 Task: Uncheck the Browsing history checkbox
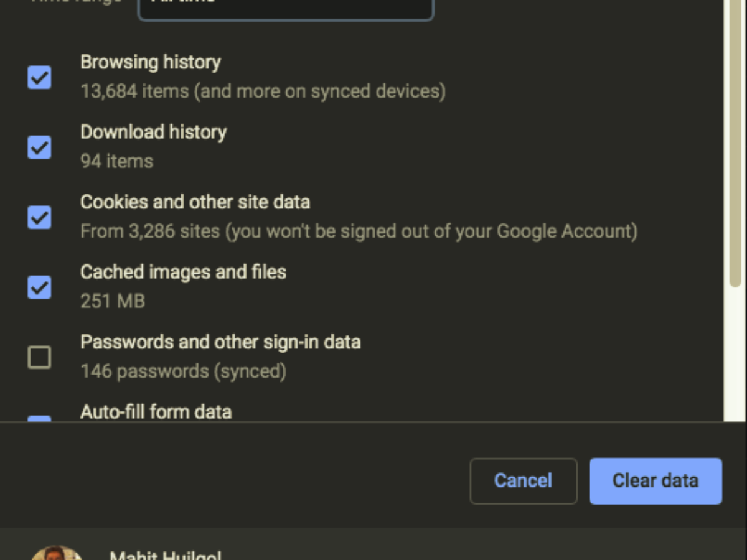pos(39,78)
